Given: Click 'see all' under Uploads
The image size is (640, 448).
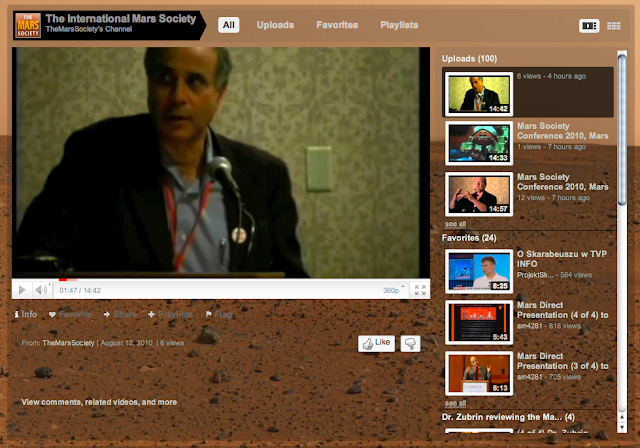Looking at the screenshot, I should [456, 224].
